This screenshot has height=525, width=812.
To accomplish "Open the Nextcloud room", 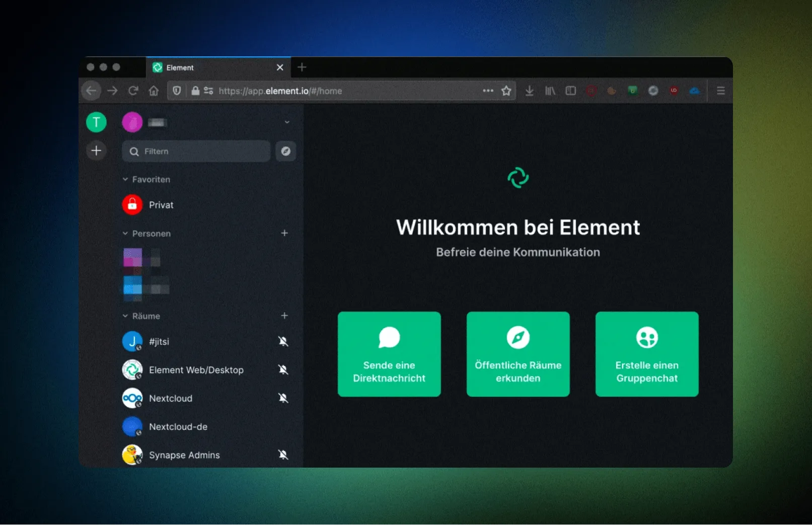I will click(209, 398).
